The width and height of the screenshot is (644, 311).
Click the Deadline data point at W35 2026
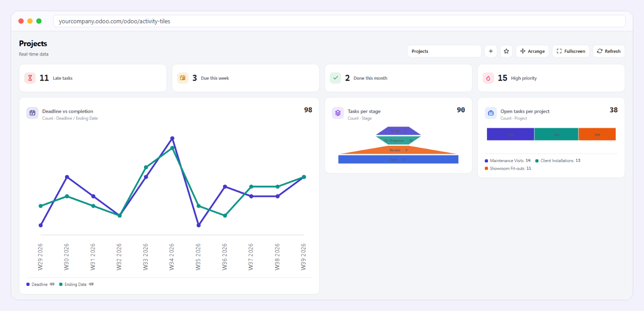pyautogui.click(x=199, y=225)
